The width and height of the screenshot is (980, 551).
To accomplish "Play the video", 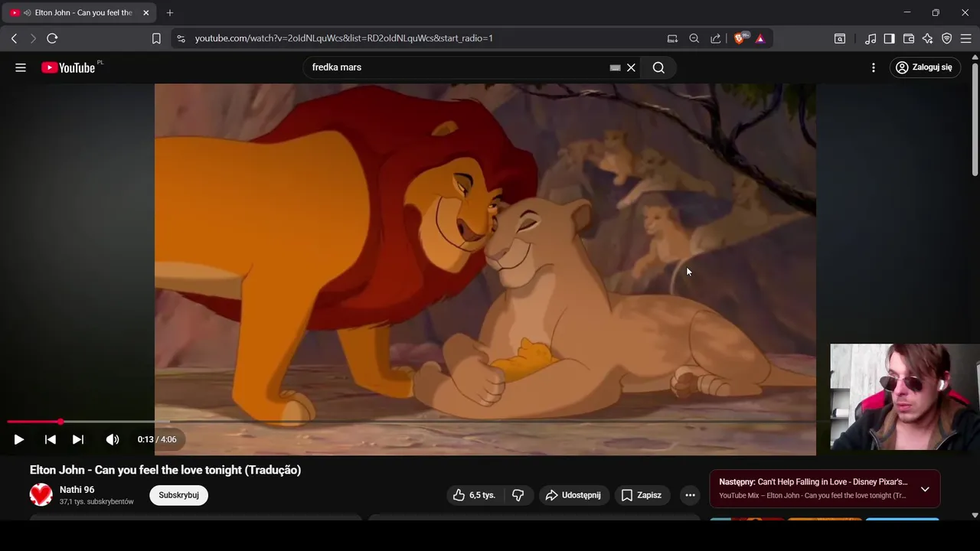I will click(x=19, y=439).
